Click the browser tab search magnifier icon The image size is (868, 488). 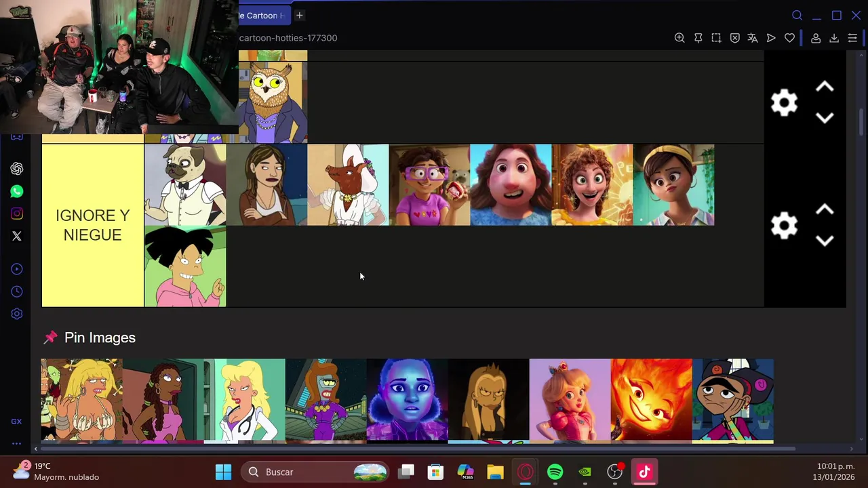797,16
